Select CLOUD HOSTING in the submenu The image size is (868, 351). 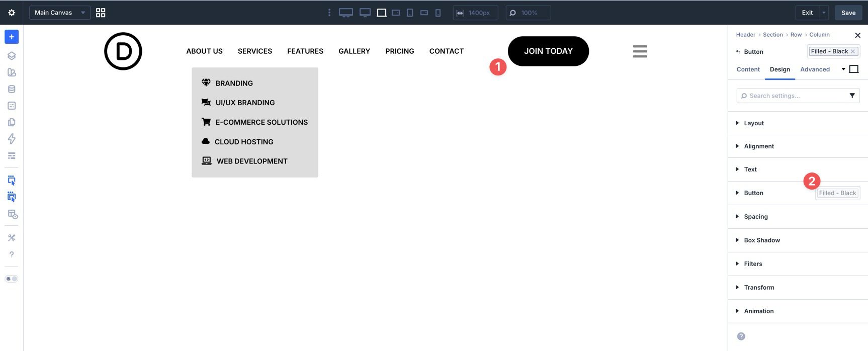pos(244,142)
